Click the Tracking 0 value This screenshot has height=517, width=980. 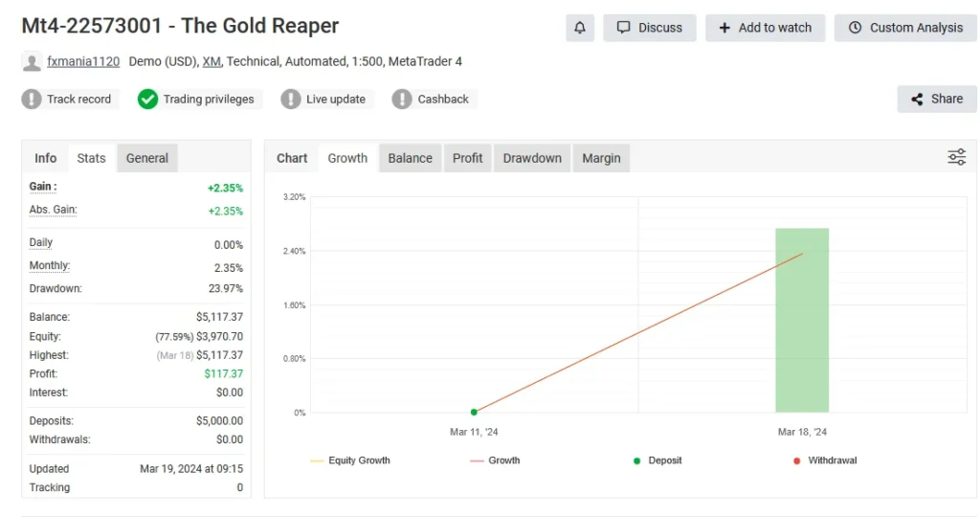click(x=240, y=487)
